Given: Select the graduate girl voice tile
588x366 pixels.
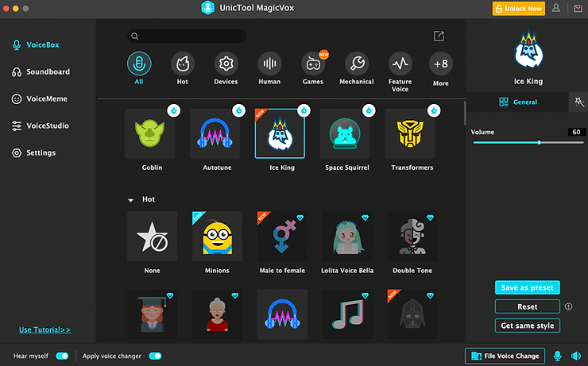Looking at the screenshot, I should pyautogui.click(x=153, y=314).
